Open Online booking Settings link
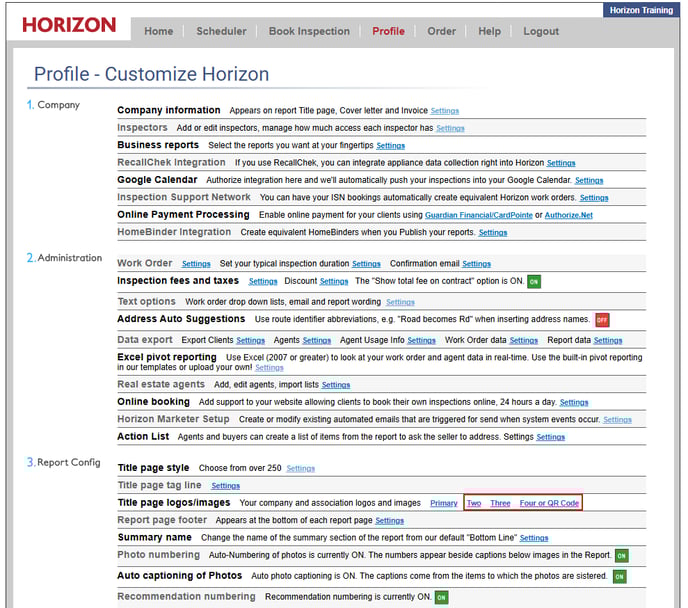 pyautogui.click(x=574, y=403)
